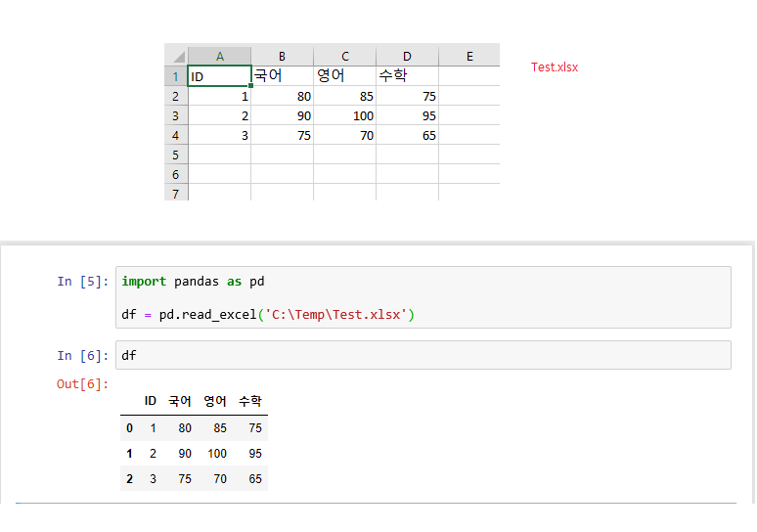757x532 pixels.
Task: Select row 4 header in Excel
Action: 176,135
